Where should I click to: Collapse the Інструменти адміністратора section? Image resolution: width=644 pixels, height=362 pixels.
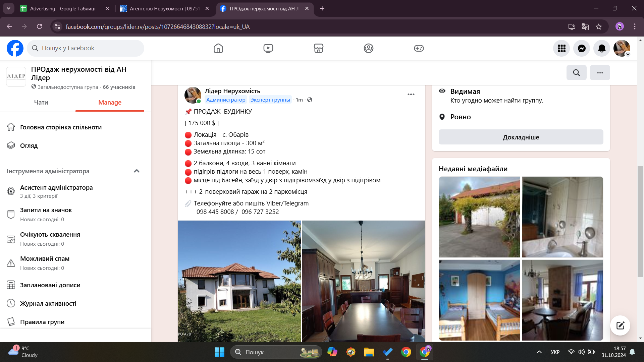click(137, 171)
